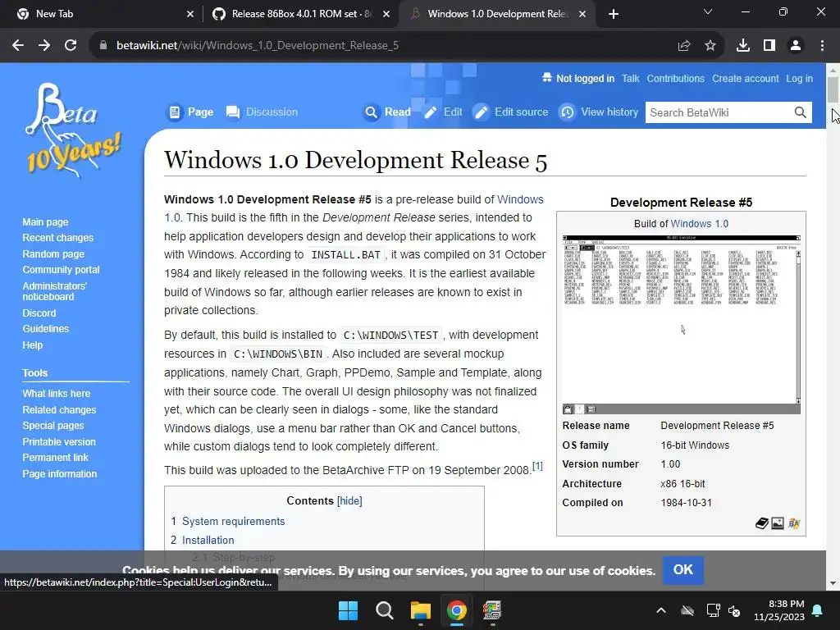Open the Windows Start menu
Viewport: 840px width, 630px height.
click(x=348, y=610)
